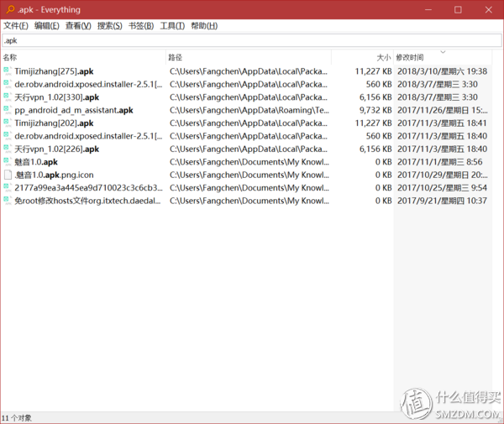Open the 搜索(S) menu
This screenshot has height=424, width=504.
pyautogui.click(x=110, y=26)
